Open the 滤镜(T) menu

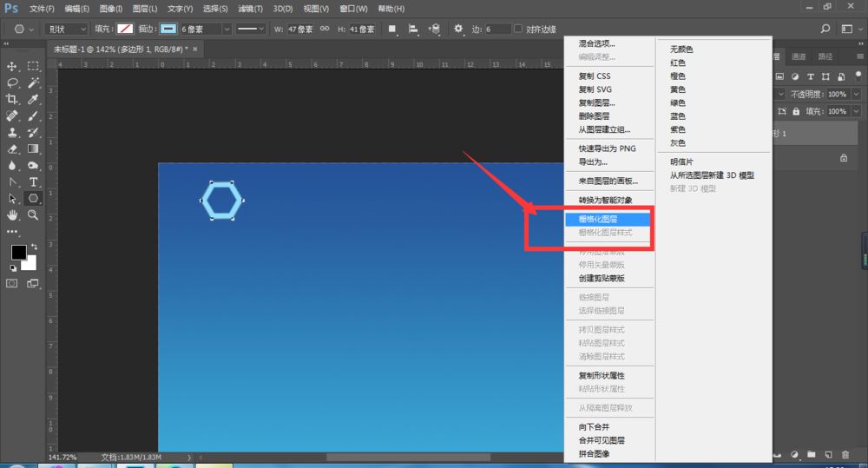250,9
